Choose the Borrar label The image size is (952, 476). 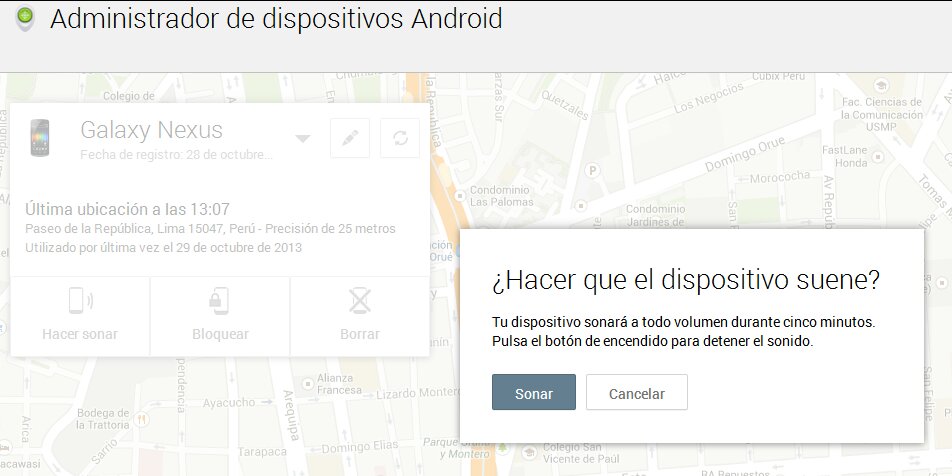click(360, 334)
